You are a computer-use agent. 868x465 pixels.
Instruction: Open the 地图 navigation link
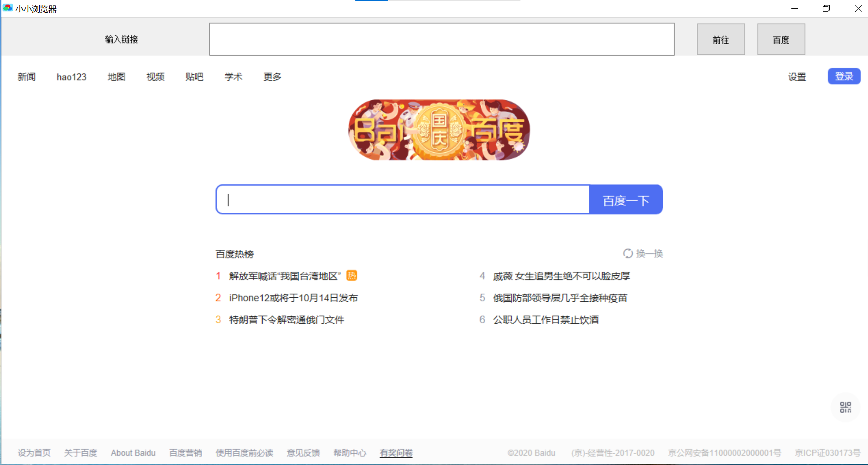pos(116,77)
